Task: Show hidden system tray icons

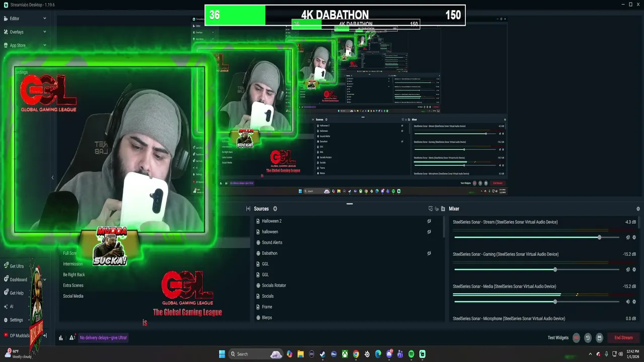Action: click(x=591, y=354)
